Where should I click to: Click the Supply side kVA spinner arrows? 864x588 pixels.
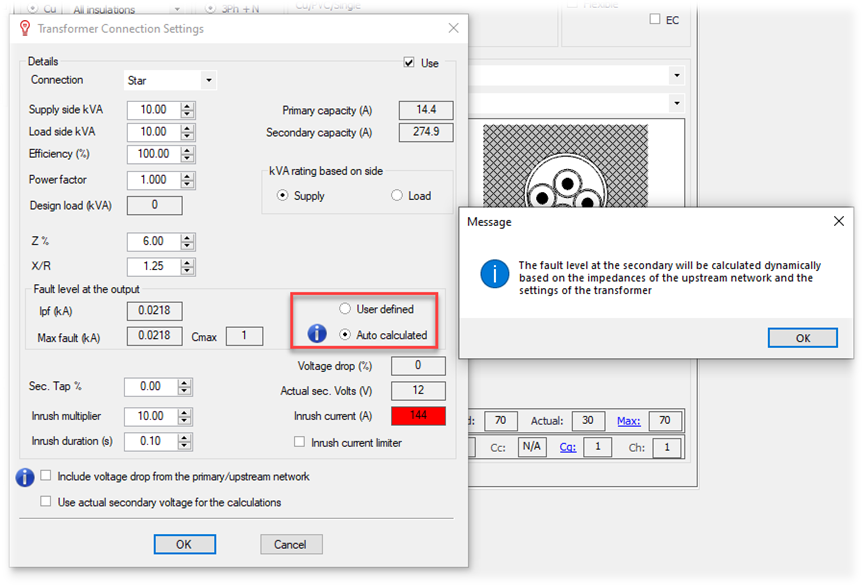pyautogui.click(x=188, y=110)
